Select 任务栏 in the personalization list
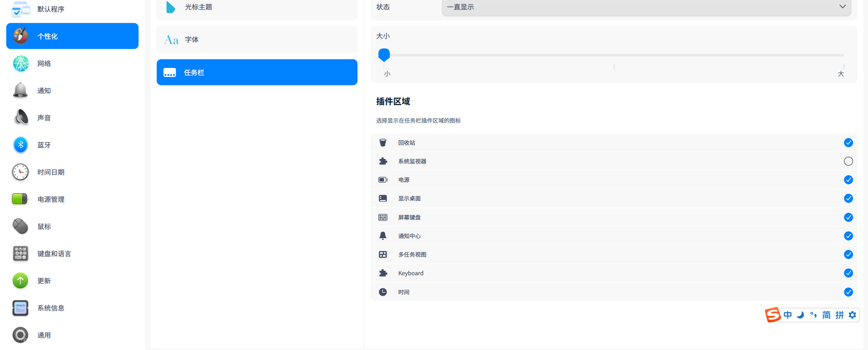The image size is (868, 350). tap(257, 72)
